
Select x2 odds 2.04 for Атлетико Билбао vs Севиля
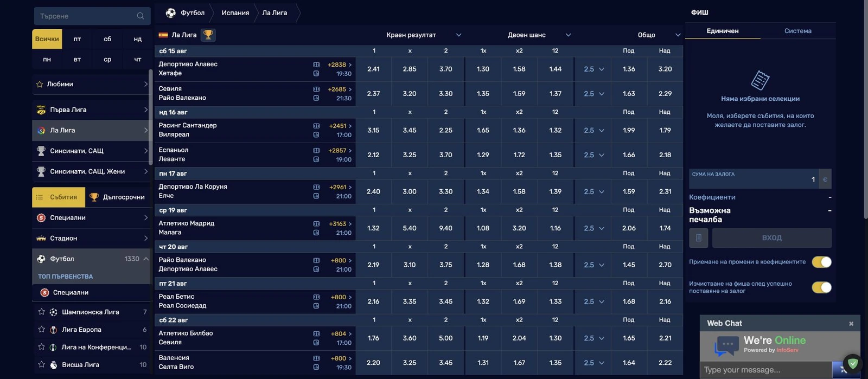(x=519, y=338)
